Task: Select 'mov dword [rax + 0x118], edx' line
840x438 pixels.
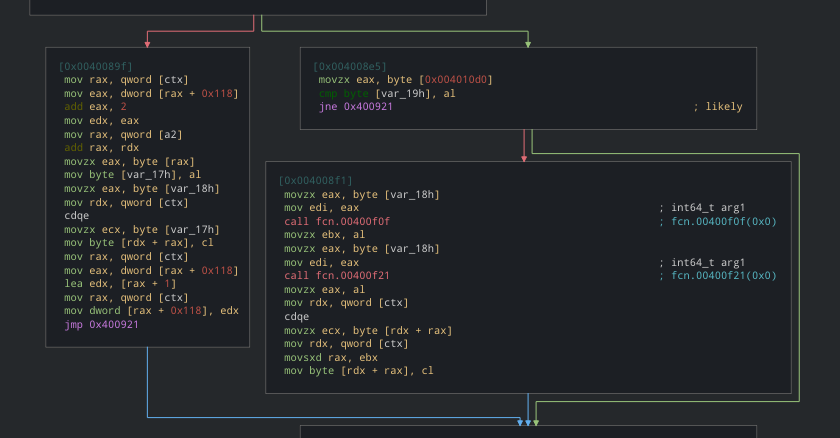Action: [x=151, y=310]
